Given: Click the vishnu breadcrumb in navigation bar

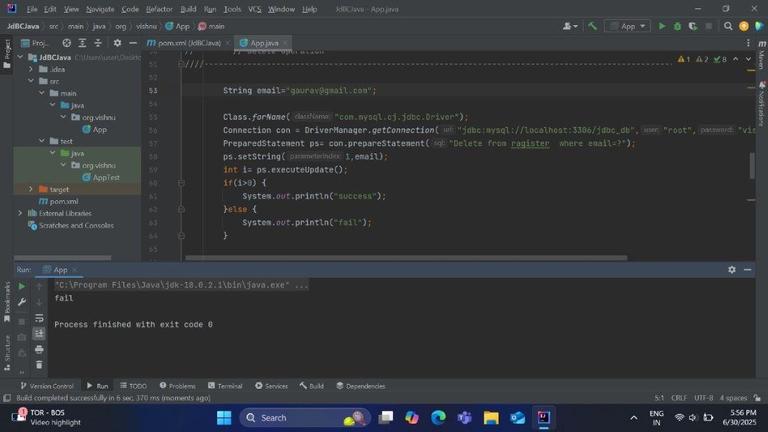Looking at the screenshot, I should (146, 26).
